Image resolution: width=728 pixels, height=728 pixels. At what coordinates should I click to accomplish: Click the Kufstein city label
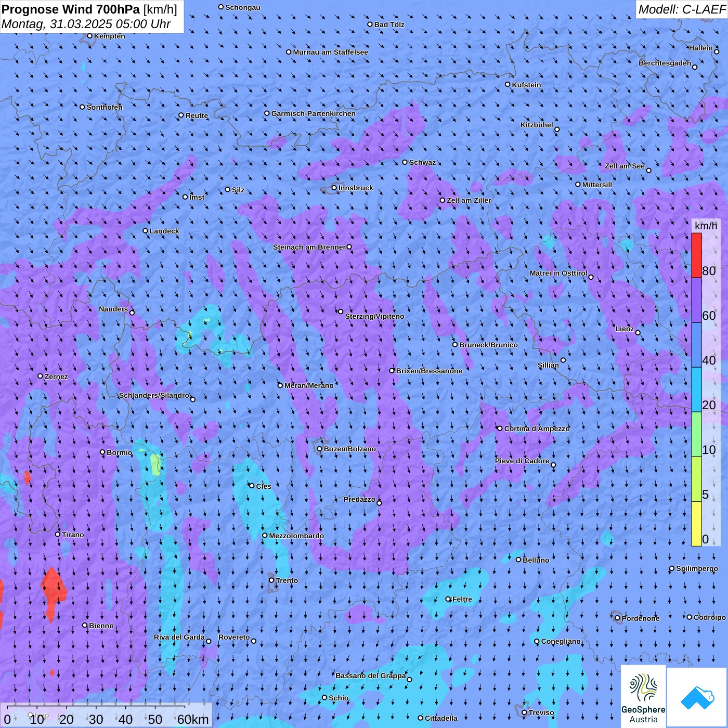tap(526, 85)
